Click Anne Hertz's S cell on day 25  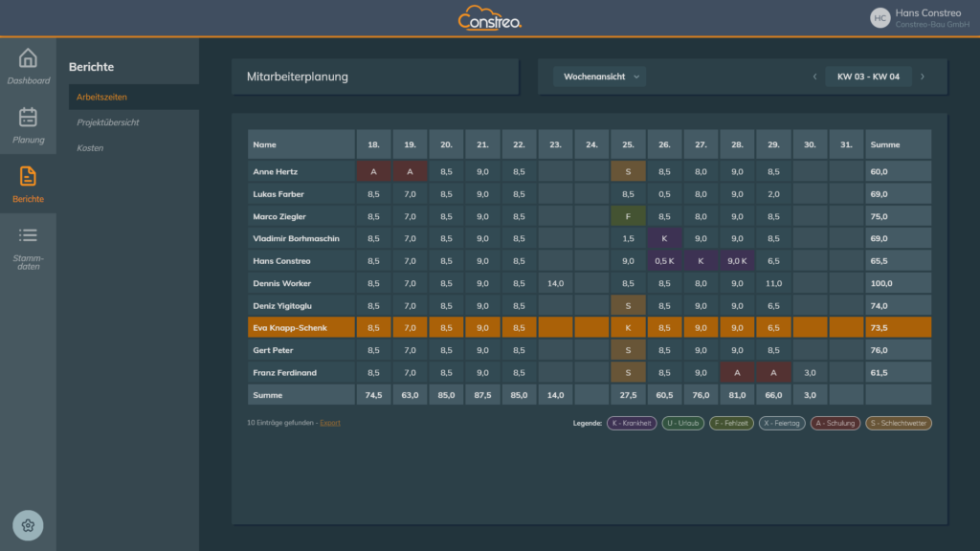628,172
